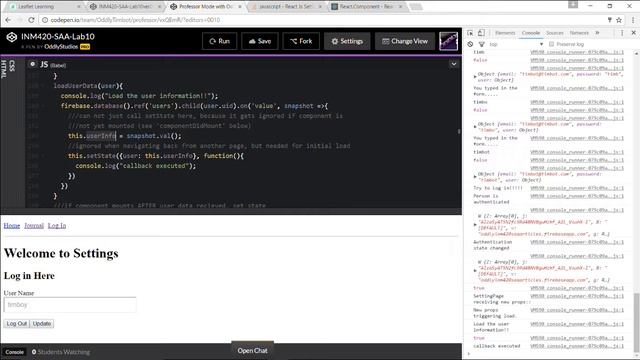
Task: Click the key icon in the address bar
Action: pyautogui.click(x=609, y=20)
